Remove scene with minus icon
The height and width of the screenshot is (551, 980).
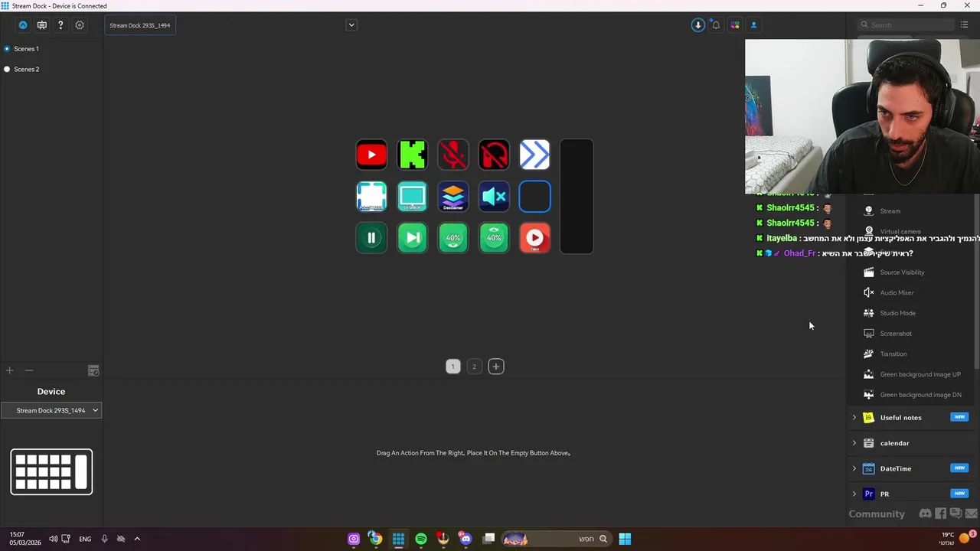pyautogui.click(x=29, y=370)
